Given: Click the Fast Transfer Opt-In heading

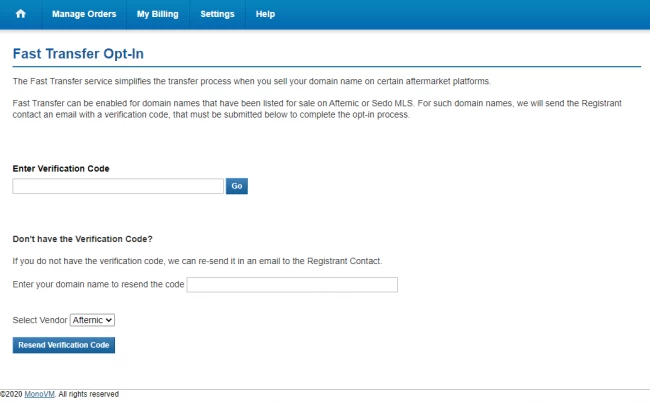Looking at the screenshot, I should [x=78, y=54].
